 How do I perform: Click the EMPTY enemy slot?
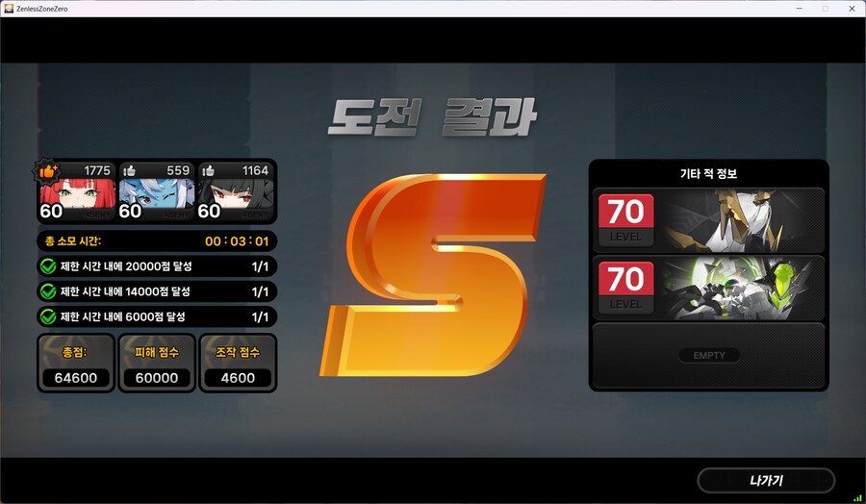[x=708, y=356]
